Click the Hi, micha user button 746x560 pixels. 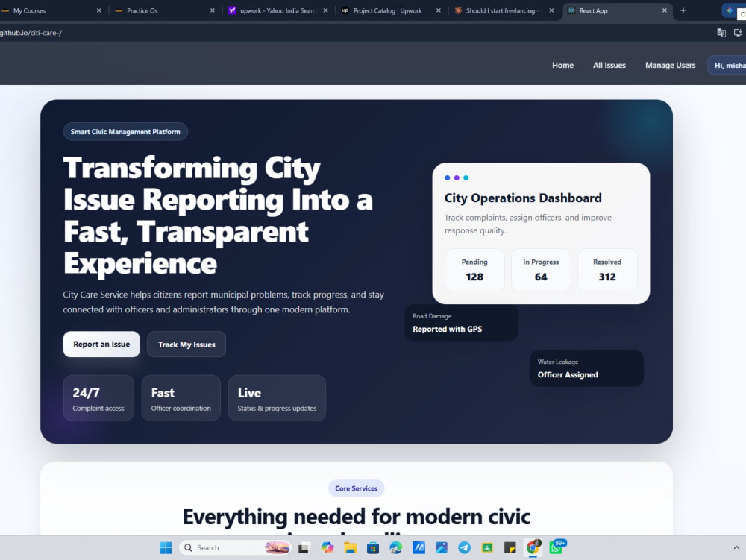tap(727, 65)
